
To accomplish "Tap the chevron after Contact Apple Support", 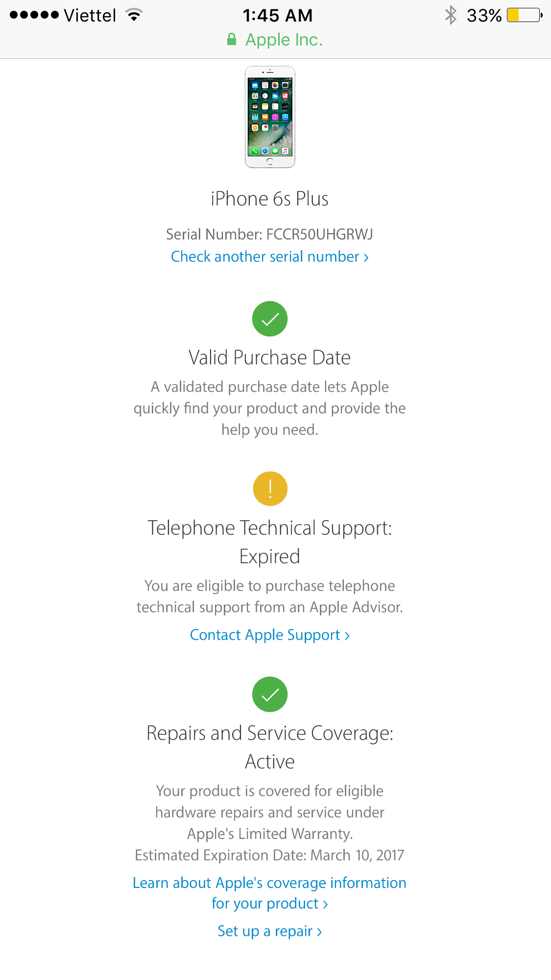I will coord(347,636).
